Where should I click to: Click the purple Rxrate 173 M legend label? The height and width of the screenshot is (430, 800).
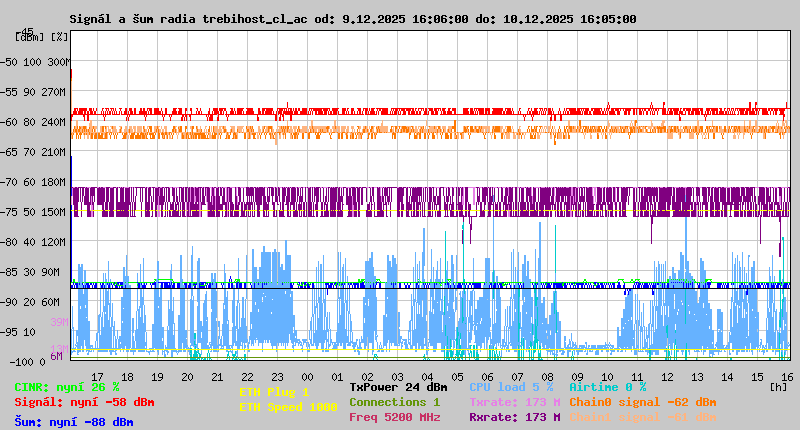[x=514, y=417]
